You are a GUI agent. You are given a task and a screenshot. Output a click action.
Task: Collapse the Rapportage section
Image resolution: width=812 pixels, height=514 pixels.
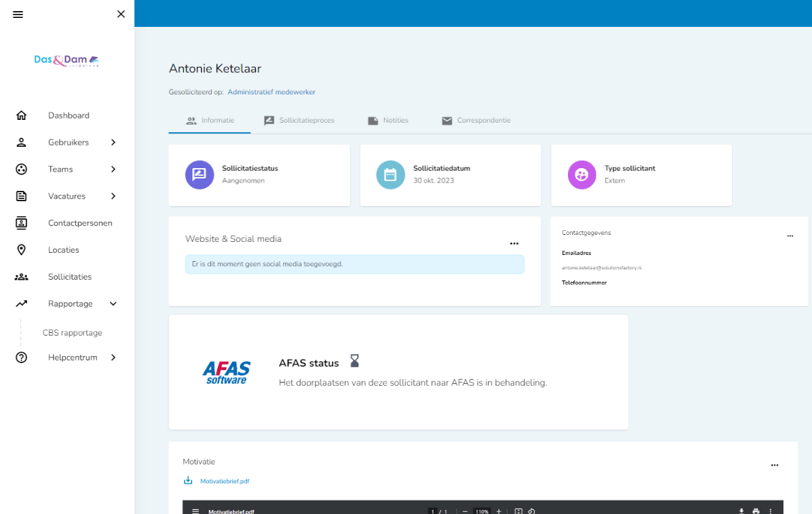coord(114,303)
